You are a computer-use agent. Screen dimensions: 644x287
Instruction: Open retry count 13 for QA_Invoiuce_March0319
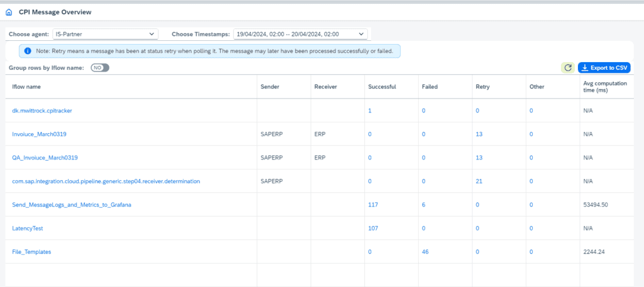(x=479, y=158)
